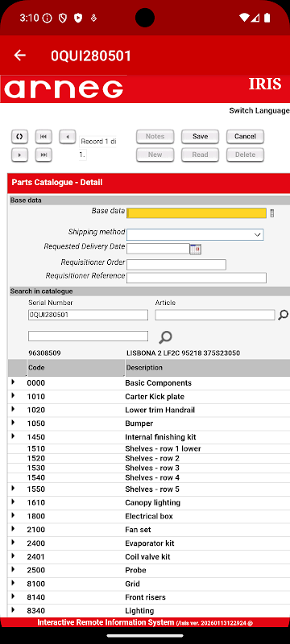The height and width of the screenshot is (644, 290).
Task: Expand the 1010 Carter Kick plate row
Action: [13, 395]
